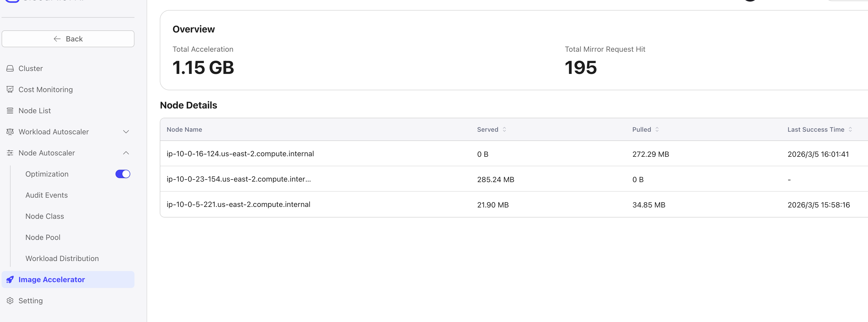
Task: Open Workload Distribution page
Action: 62,258
